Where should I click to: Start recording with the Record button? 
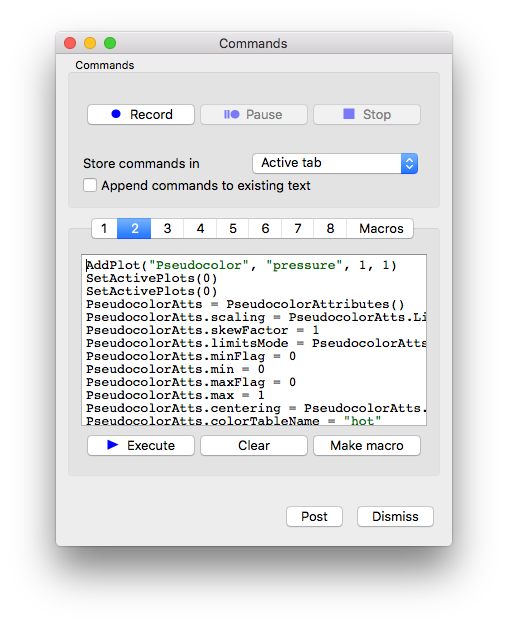pos(141,115)
